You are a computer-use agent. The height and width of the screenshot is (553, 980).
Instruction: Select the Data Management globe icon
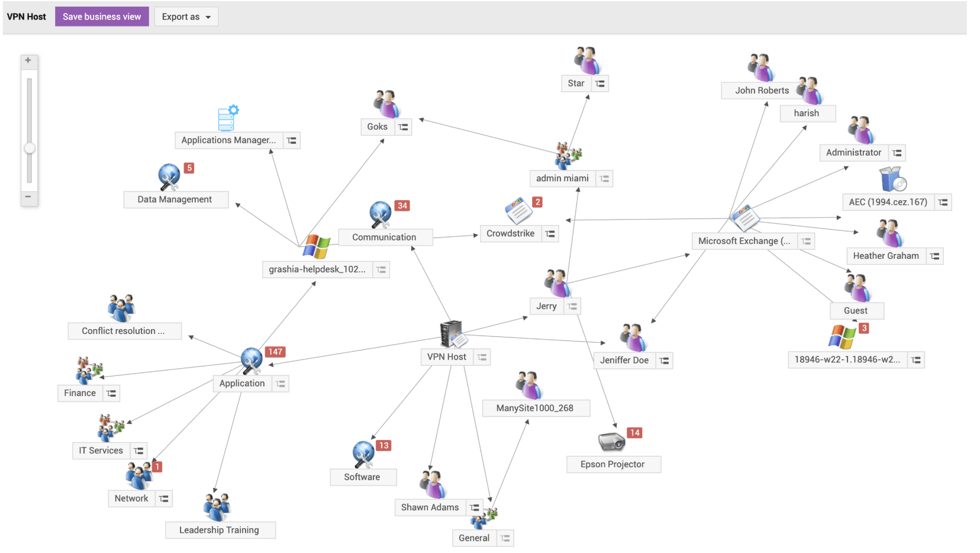click(x=169, y=177)
